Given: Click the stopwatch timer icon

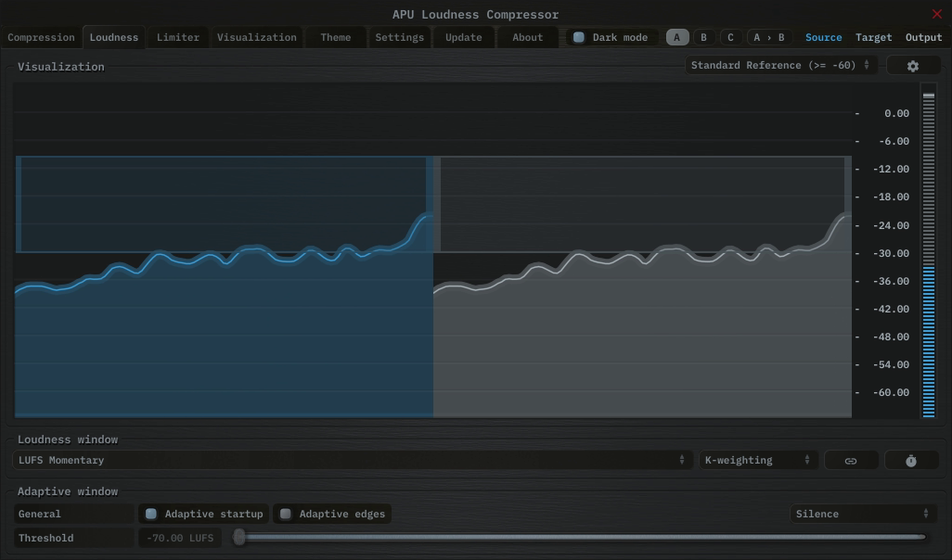Looking at the screenshot, I should [910, 461].
